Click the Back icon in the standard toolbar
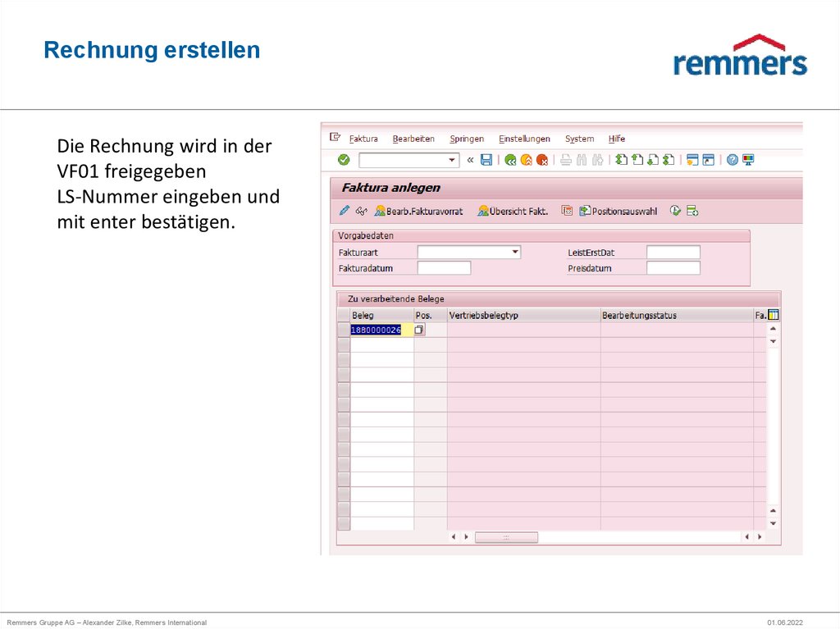 512,159
